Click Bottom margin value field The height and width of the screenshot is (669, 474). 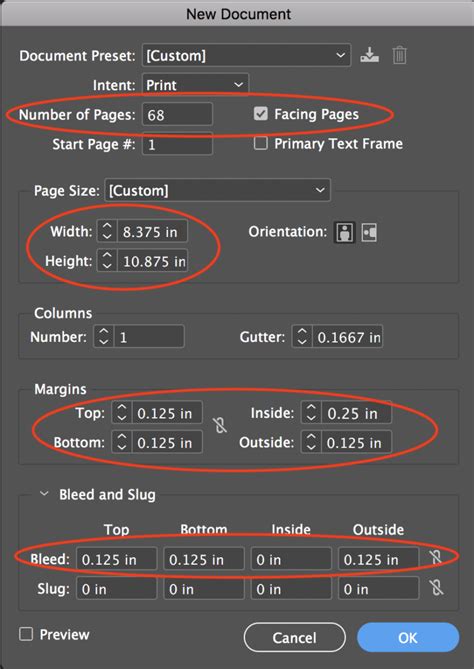[x=167, y=442]
